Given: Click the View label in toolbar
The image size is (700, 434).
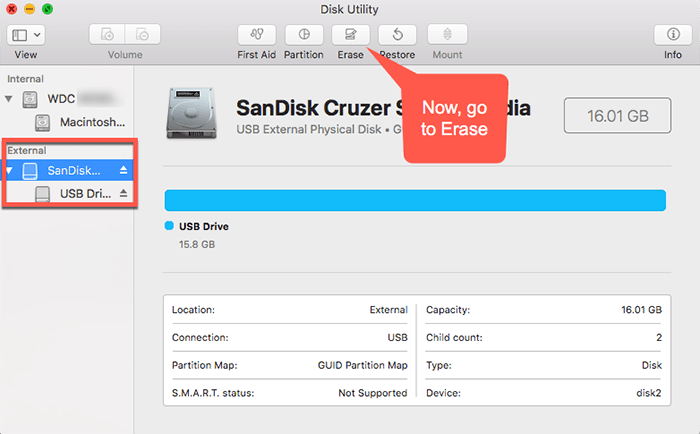Looking at the screenshot, I should pos(25,54).
